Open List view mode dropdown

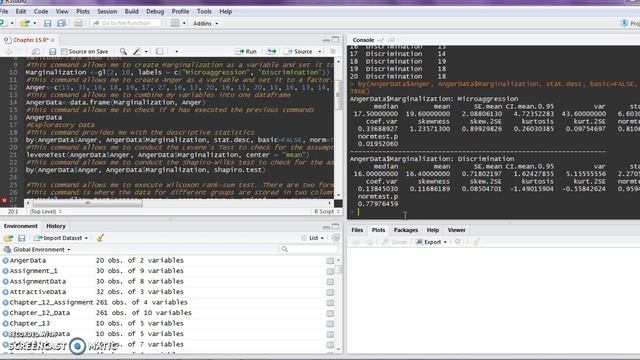(x=313, y=238)
